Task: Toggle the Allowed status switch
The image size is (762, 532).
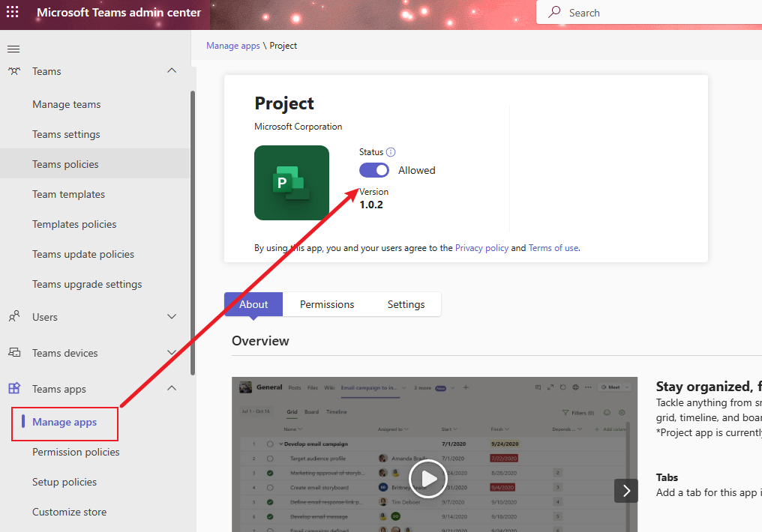Action: click(x=374, y=170)
